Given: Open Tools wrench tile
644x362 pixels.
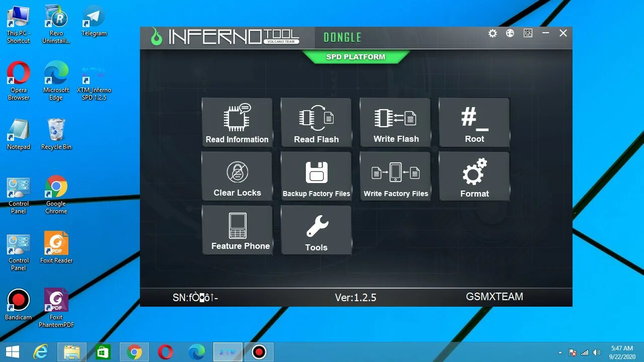Looking at the screenshot, I should [x=316, y=230].
